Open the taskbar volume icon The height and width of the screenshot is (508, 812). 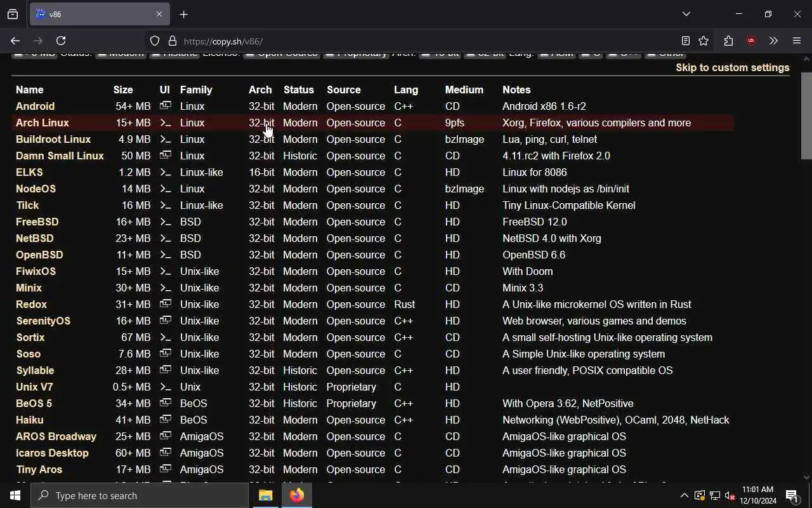[x=730, y=495]
